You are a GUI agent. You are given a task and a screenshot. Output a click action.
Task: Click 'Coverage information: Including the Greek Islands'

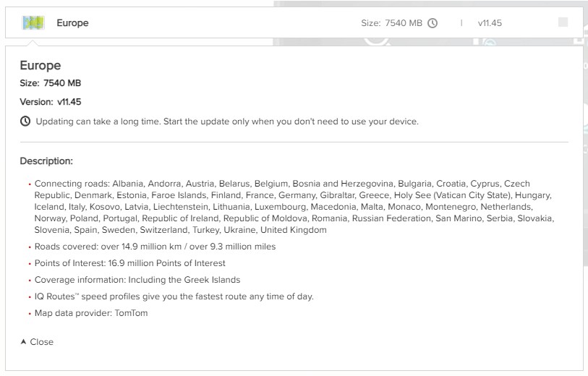pos(137,280)
